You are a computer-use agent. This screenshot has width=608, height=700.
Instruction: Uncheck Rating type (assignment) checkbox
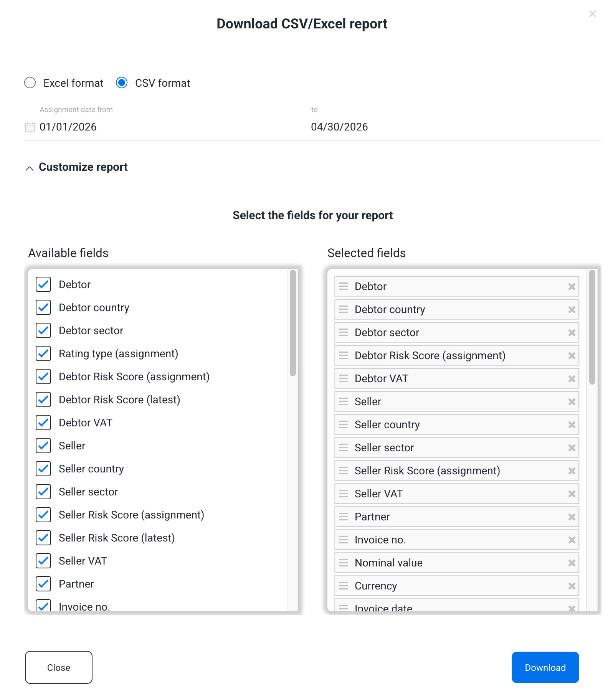[x=43, y=353]
